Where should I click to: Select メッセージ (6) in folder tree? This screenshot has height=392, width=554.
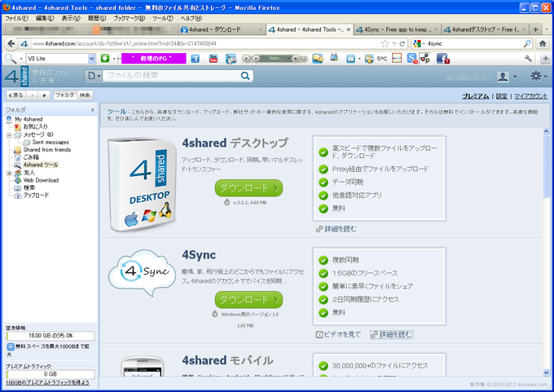click(x=38, y=134)
